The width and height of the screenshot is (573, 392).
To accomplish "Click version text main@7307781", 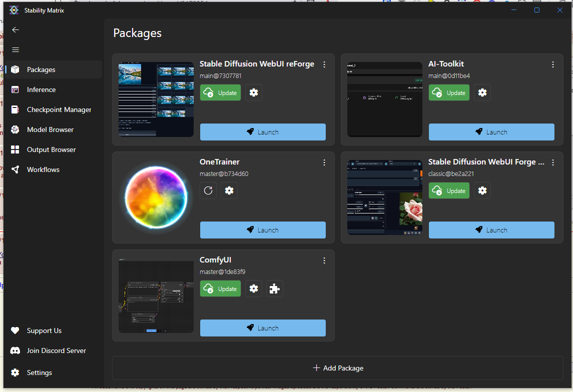I will pos(220,76).
